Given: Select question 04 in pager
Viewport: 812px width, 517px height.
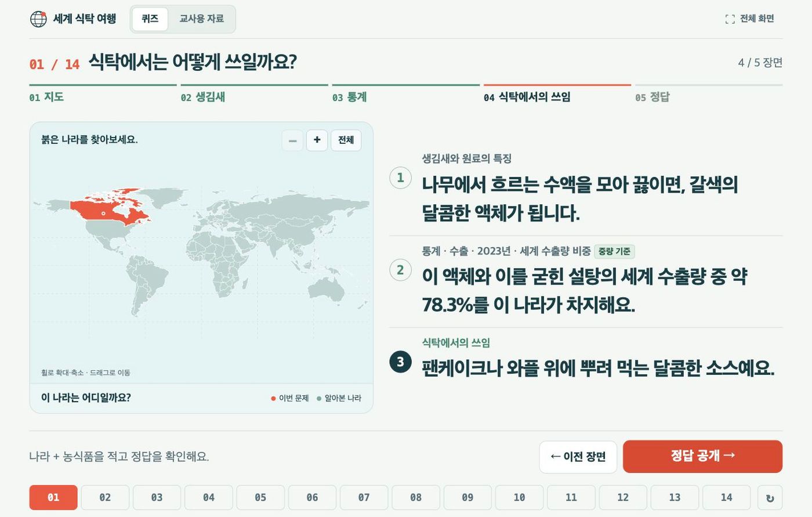Looking at the screenshot, I should (209, 498).
